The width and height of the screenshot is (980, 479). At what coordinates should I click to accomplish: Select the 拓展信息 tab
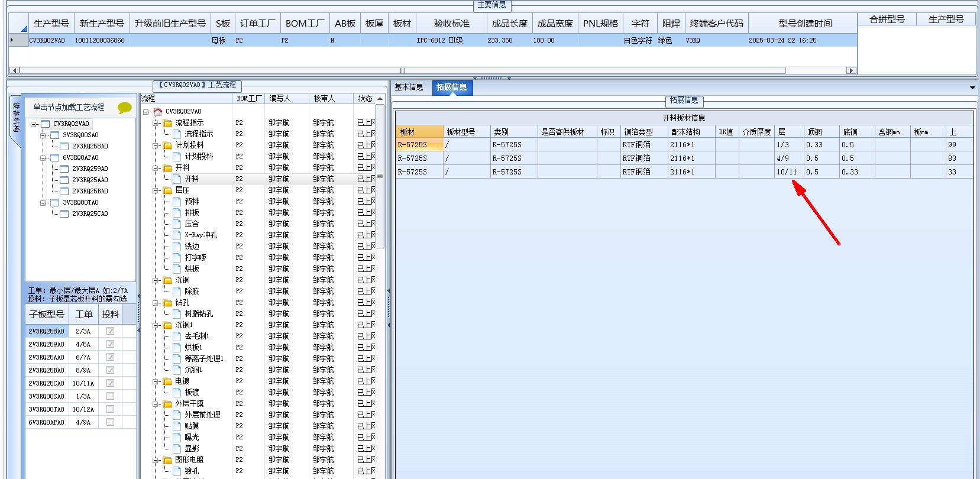(452, 88)
